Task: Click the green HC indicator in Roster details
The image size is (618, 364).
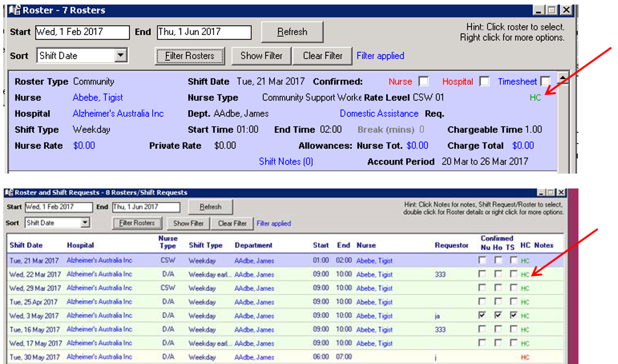Action: point(535,97)
